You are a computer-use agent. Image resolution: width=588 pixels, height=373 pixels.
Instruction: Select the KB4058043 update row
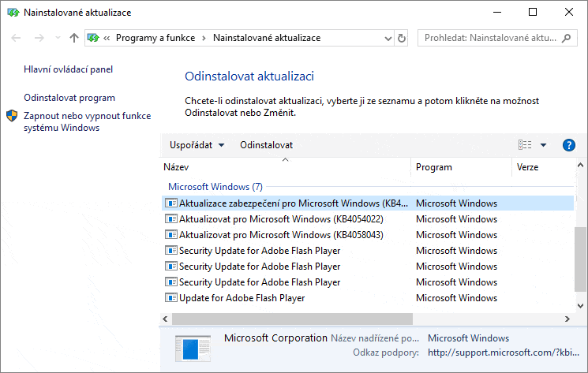[x=368, y=235]
